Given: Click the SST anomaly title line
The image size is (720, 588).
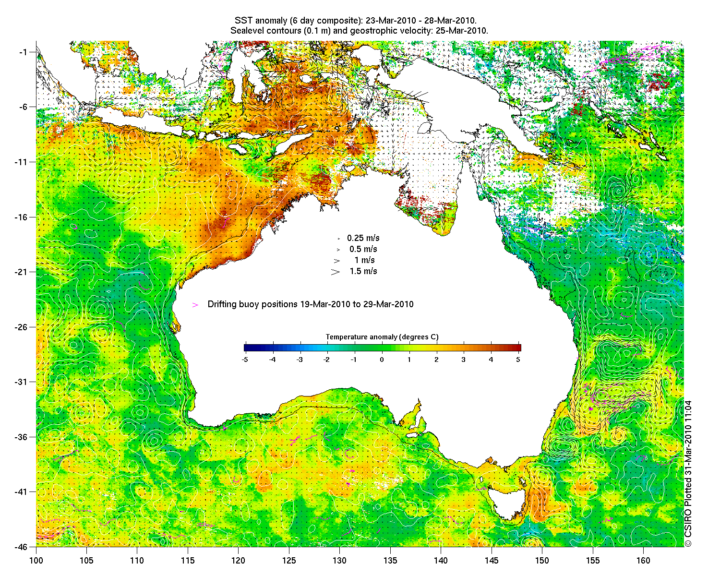Looking at the screenshot, I should tap(356, 21).
